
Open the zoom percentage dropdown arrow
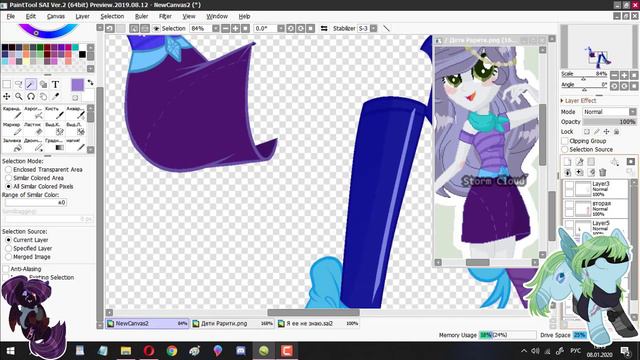[x=216, y=29]
